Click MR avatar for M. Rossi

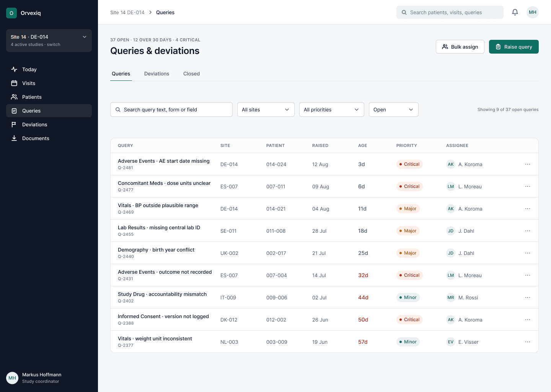point(451,297)
